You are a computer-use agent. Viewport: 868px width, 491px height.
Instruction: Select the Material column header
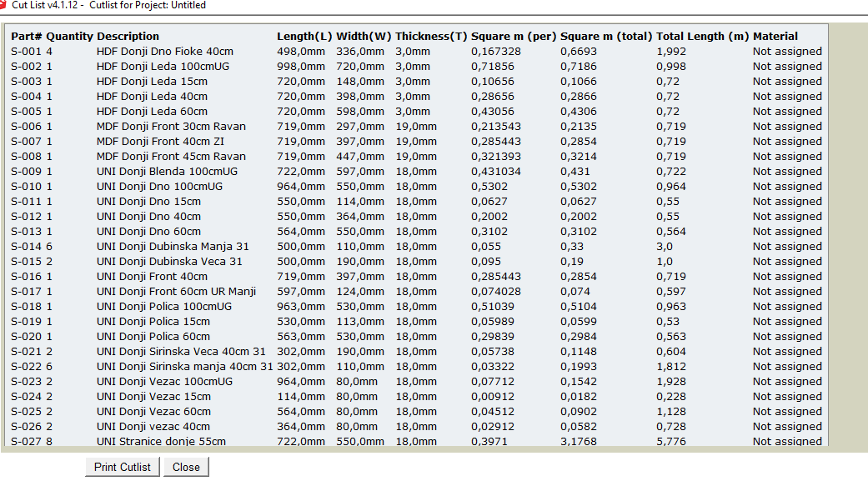(x=775, y=36)
